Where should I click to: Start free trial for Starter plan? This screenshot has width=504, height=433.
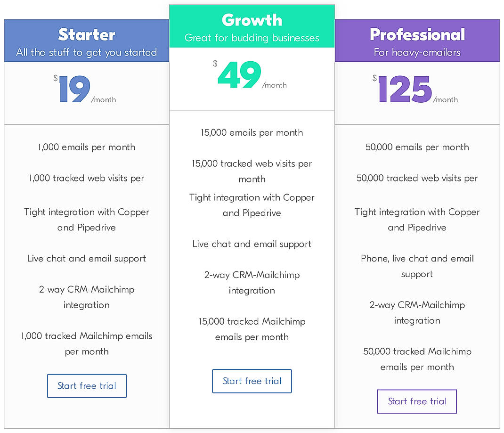[87, 386]
